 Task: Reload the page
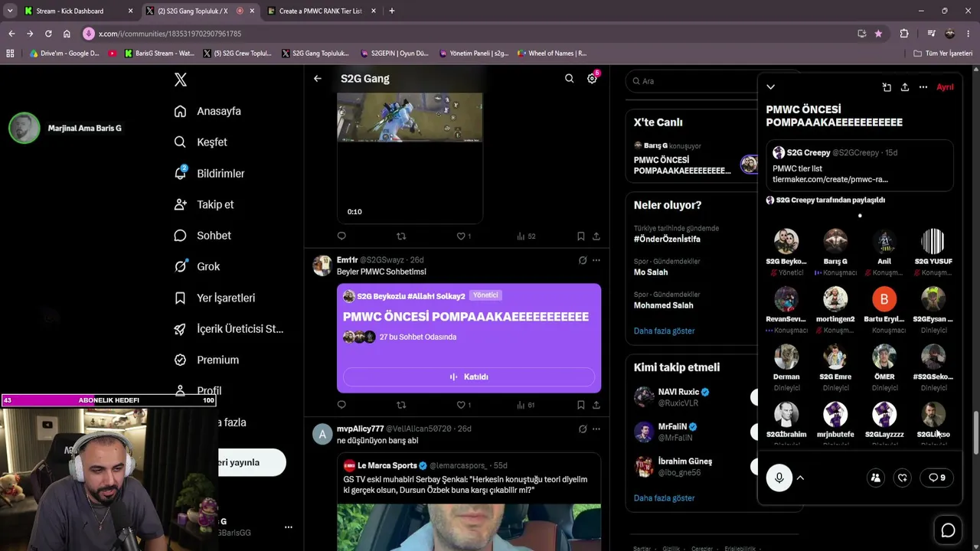48,34
